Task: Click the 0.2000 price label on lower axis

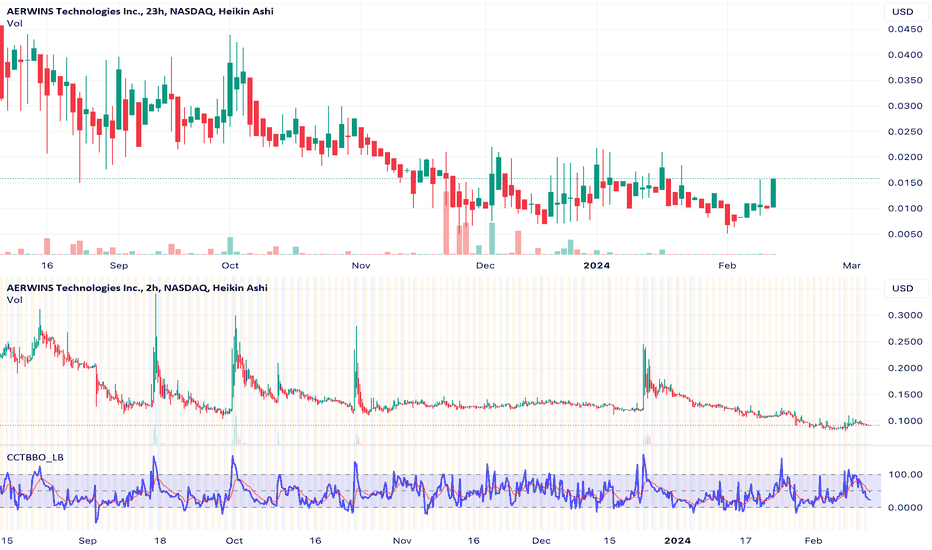Action: 905,368
